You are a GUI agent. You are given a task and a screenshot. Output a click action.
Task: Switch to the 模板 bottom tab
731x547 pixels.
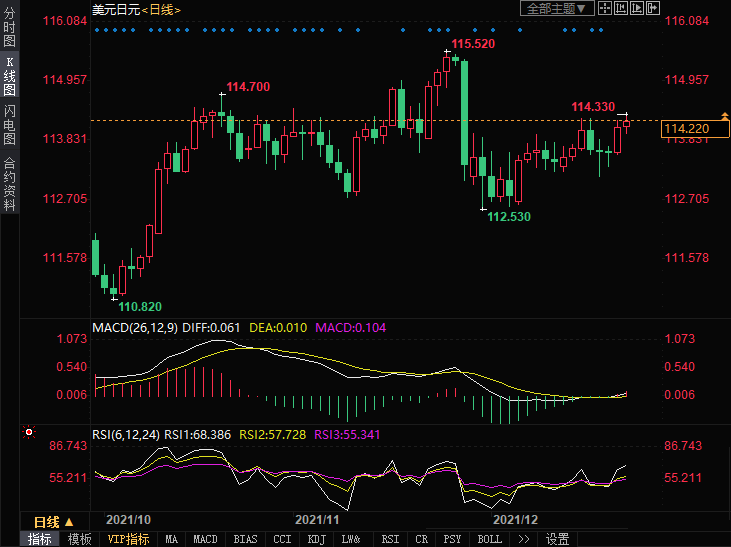[x=79, y=539]
